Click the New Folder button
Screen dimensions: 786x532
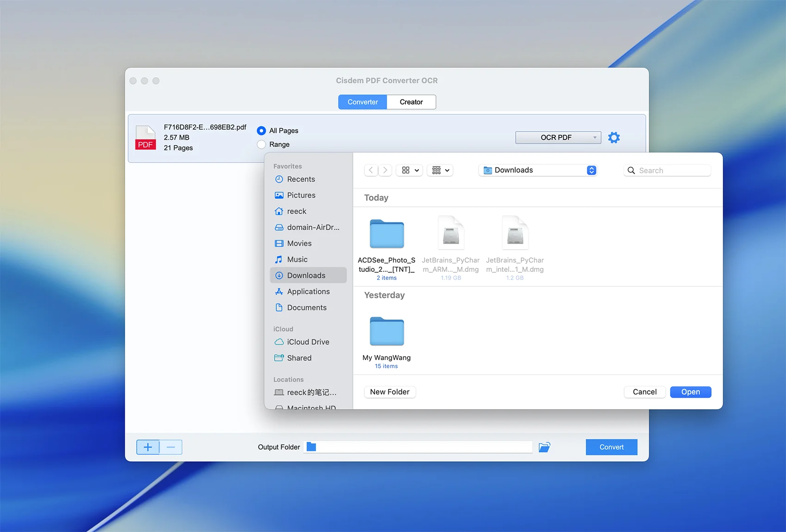coord(389,392)
